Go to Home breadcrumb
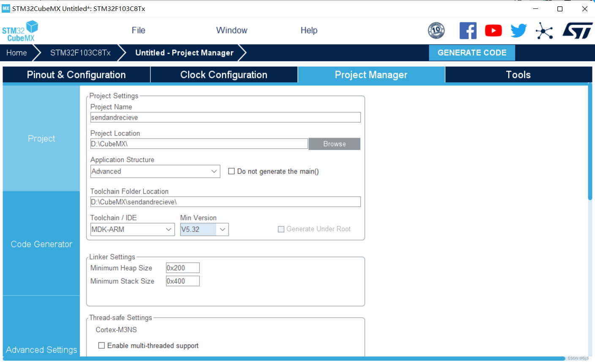Viewport: 595px width, 364px height. tap(16, 53)
